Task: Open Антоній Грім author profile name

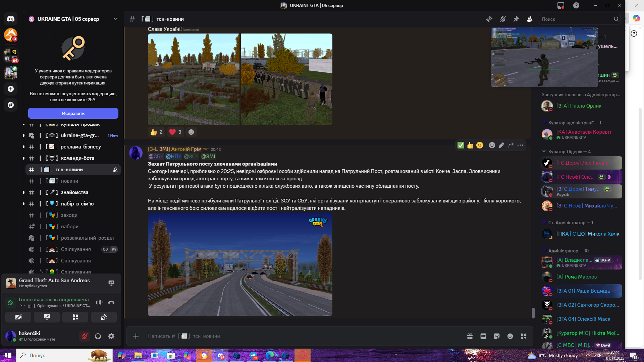Action: point(175,149)
